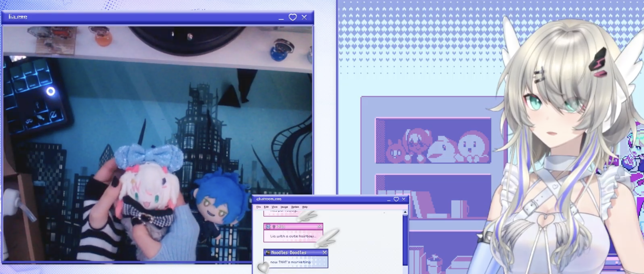Click the Pio username in chat
Viewport: 644px width, 274px height.
click(281, 227)
